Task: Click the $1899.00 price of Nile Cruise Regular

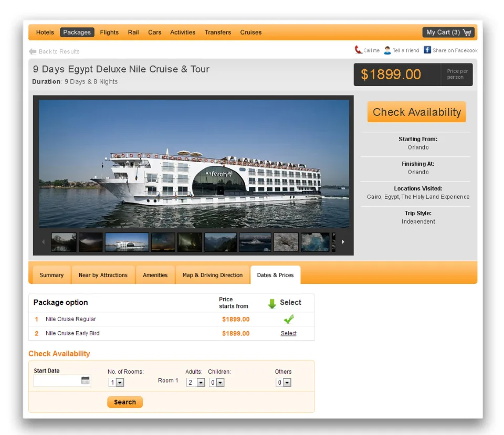Action: click(x=236, y=320)
